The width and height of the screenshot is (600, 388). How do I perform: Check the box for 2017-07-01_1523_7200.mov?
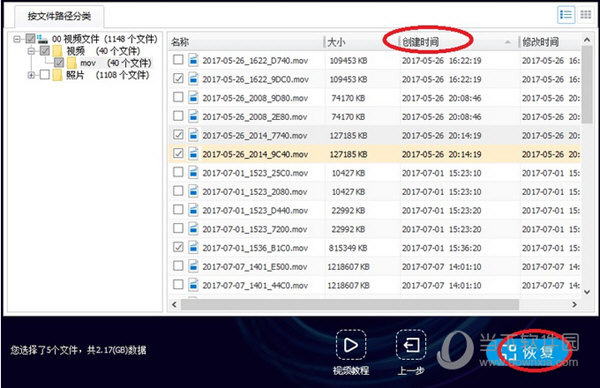(x=178, y=228)
